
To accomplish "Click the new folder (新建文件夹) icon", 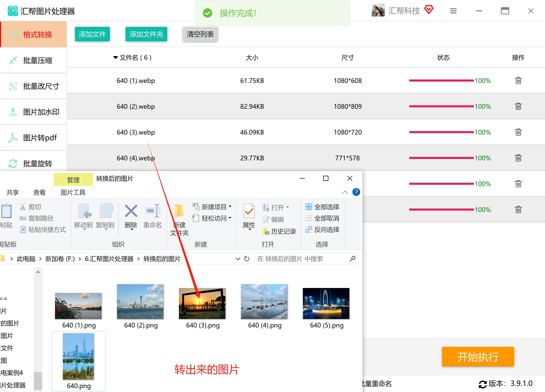I will pyautogui.click(x=179, y=212).
